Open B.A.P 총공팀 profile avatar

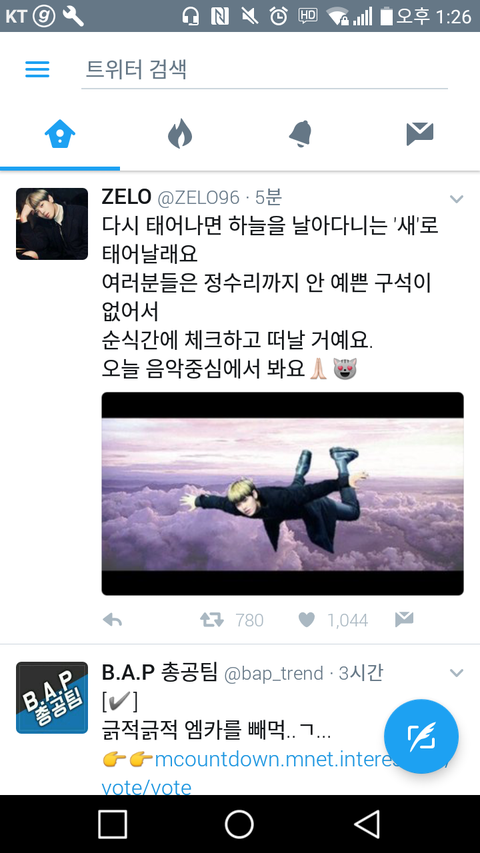point(52,697)
